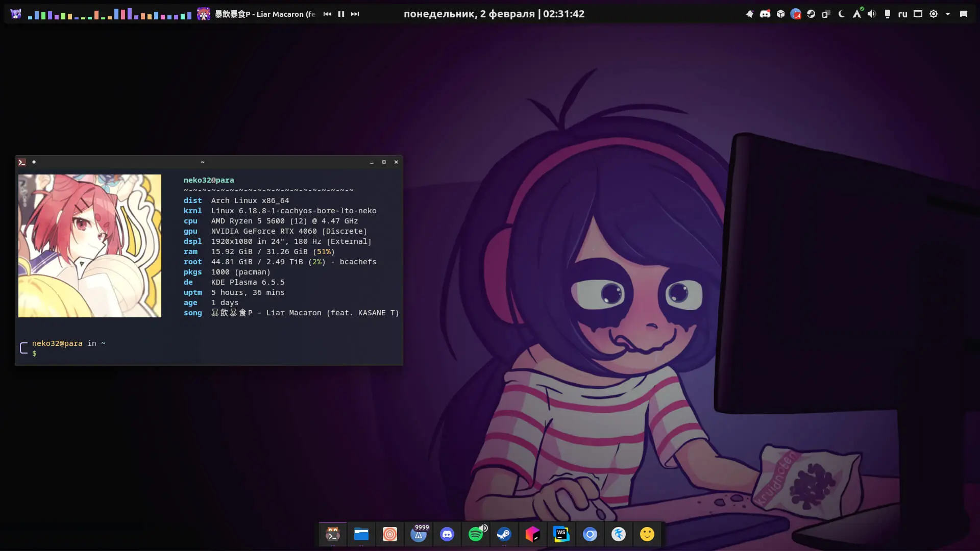Launch Spotify from the dock
The height and width of the screenshot is (551, 980).
(x=476, y=535)
